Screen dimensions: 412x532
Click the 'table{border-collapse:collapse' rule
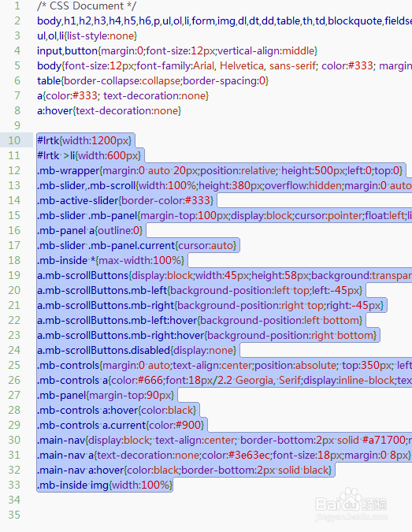pos(153,80)
